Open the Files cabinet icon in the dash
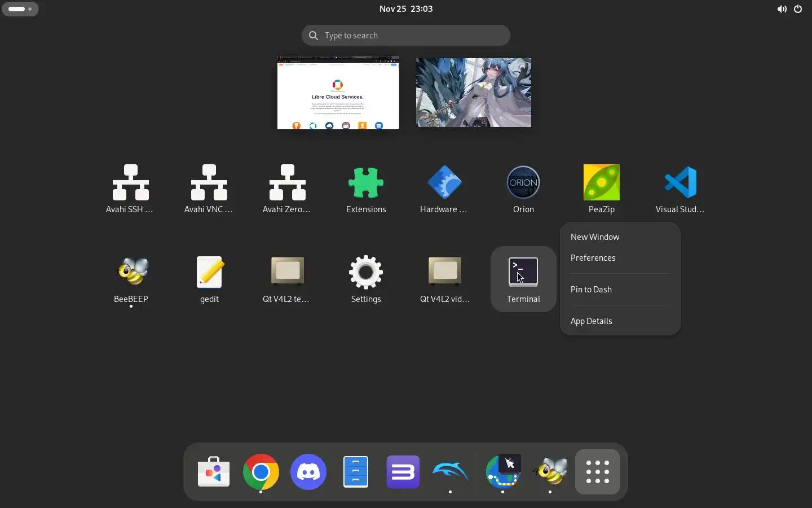 [x=356, y=472]
